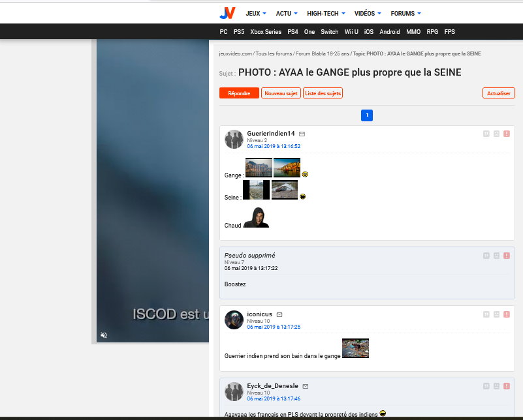The image size is (523, 420).
Task: Select PS5 in the platform bar
Action: point(239,31)
